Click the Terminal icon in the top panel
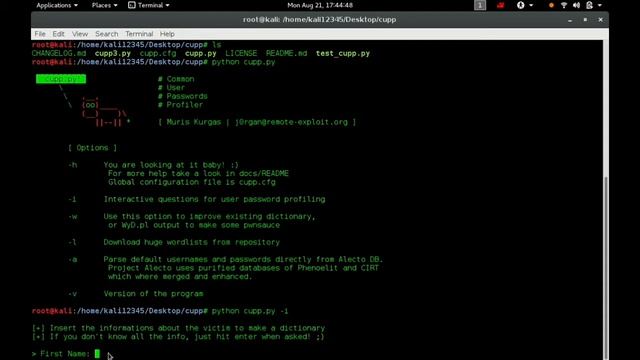Viewport: 640px width, 360px height. (x=131, y=5)
